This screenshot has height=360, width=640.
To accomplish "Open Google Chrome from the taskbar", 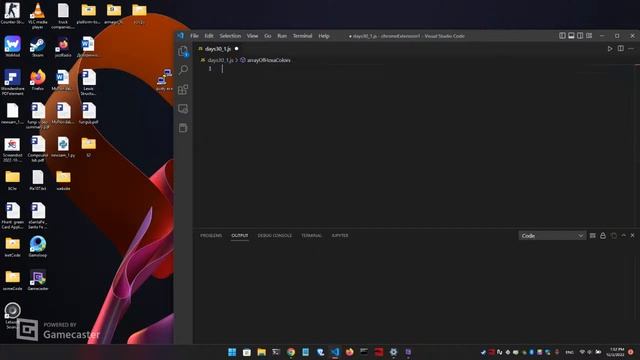I will coord(291,352).
